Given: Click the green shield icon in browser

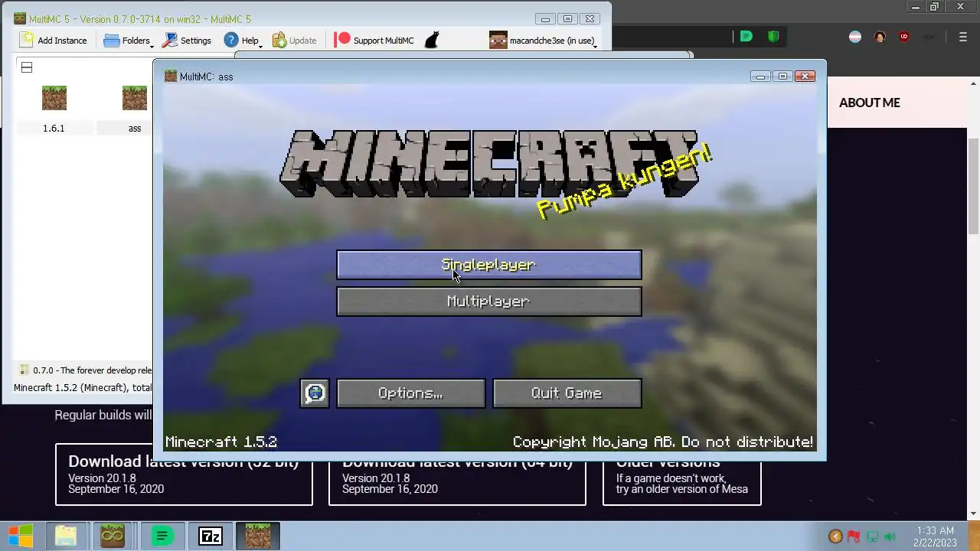Looking at the screenshot, I should (773, 37).
